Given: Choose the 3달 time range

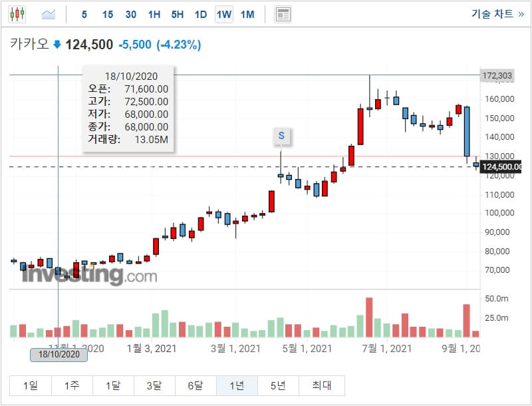Looking at the screenshot, I should (154, 385).
